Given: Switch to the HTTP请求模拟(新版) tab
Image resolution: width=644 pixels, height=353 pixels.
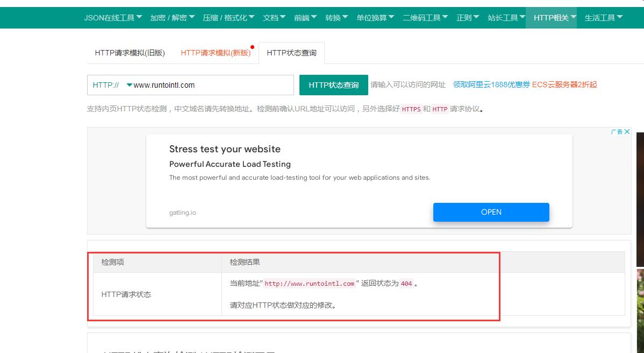Looking at the screenshot, I should (x=217, y=53).
